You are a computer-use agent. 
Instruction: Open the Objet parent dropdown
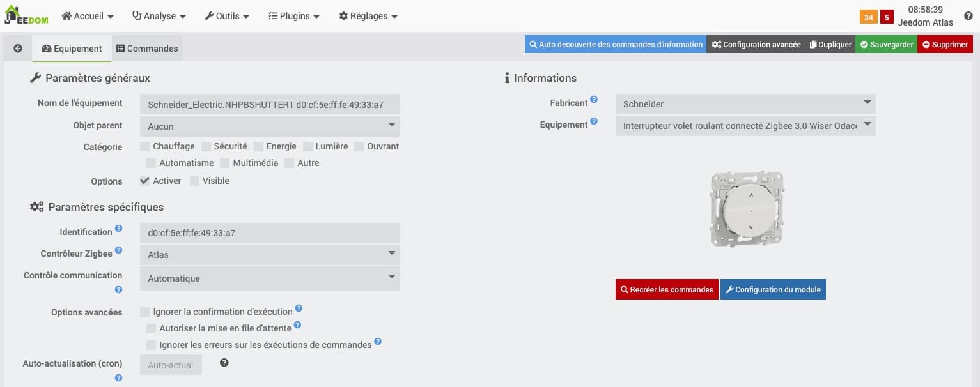(x=270, y=126)
